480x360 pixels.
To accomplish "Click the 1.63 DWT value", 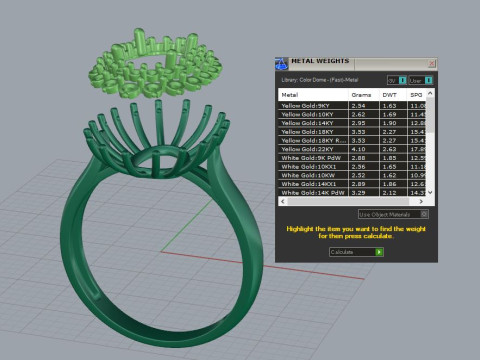I will click(x=389, y=106).
